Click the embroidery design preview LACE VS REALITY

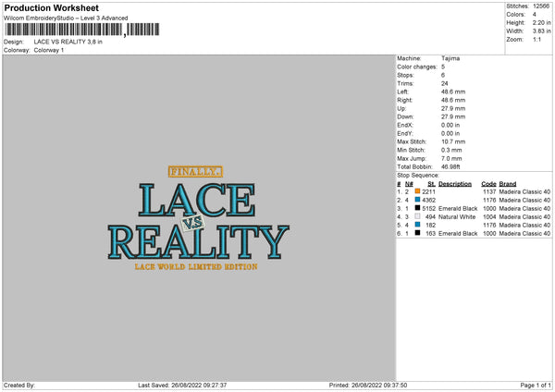[x=198, y=218]
